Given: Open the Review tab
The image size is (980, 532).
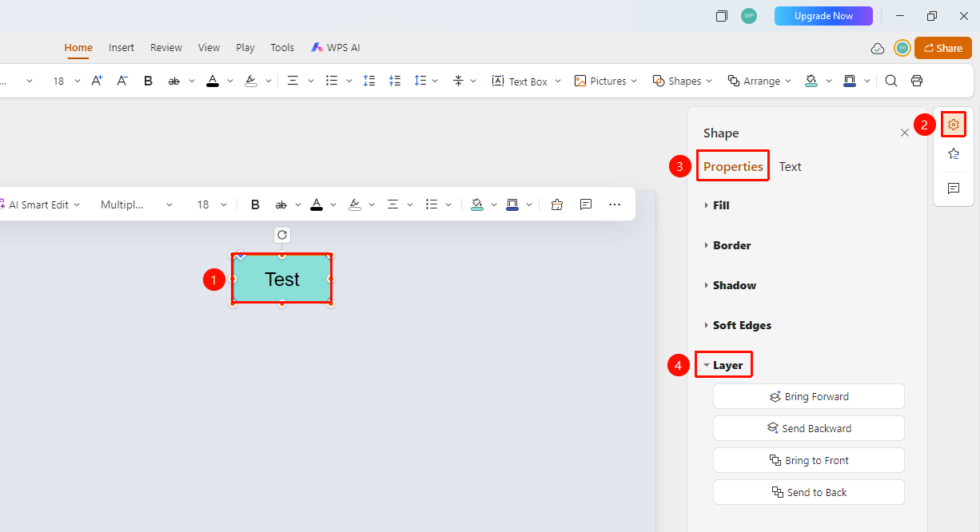Looking at the screenshot, I should point(166,48).
